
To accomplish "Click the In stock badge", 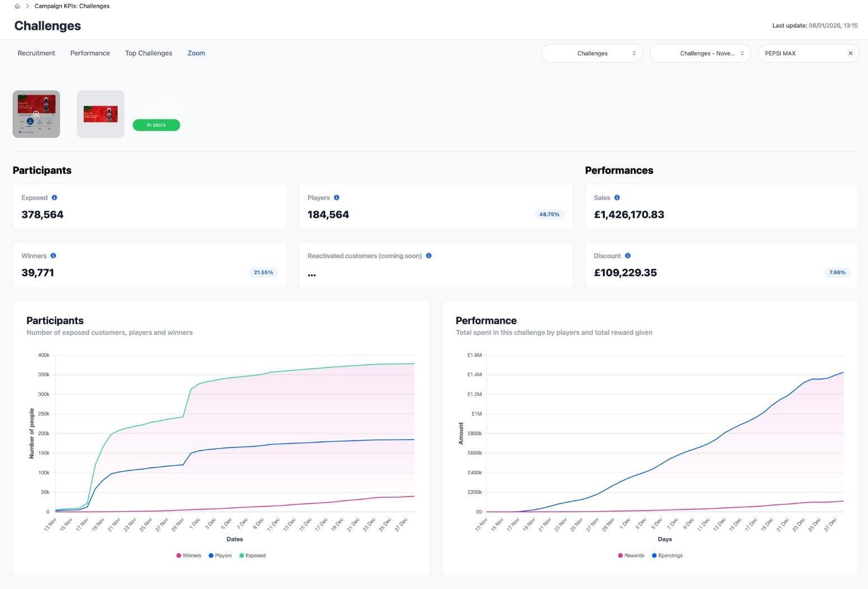I will pyautogui.click(x=156, y=125).
